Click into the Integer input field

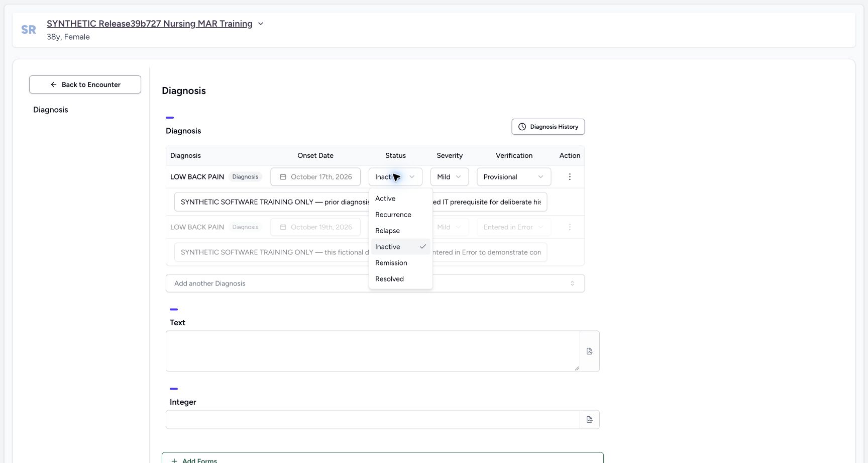click(373, 420)
